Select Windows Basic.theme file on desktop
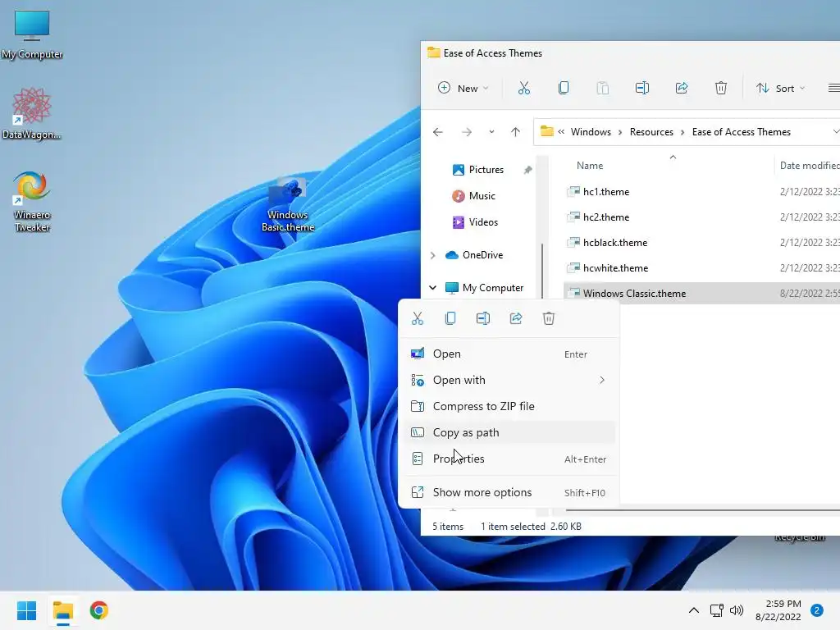Screen dimensions: 840x630 (288, 206)
